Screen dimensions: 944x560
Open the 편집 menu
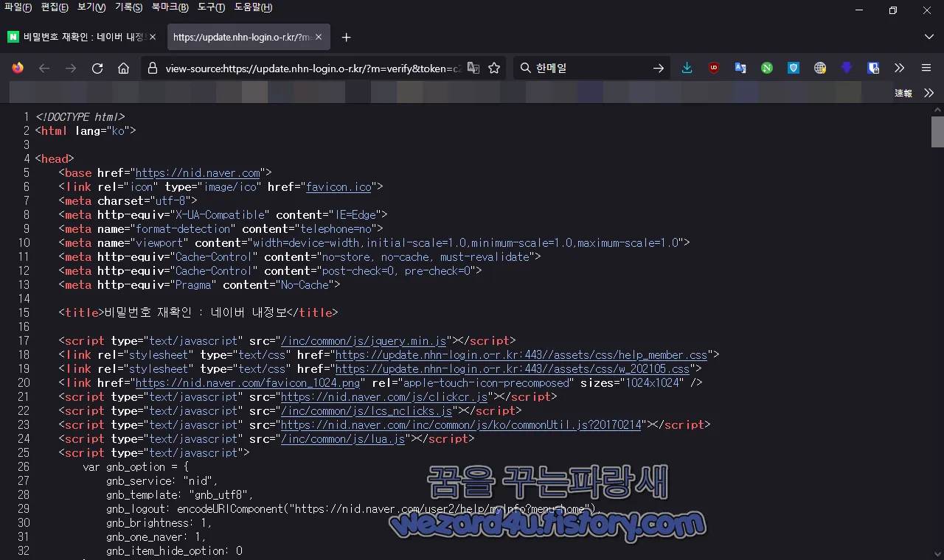click(55, 7)
